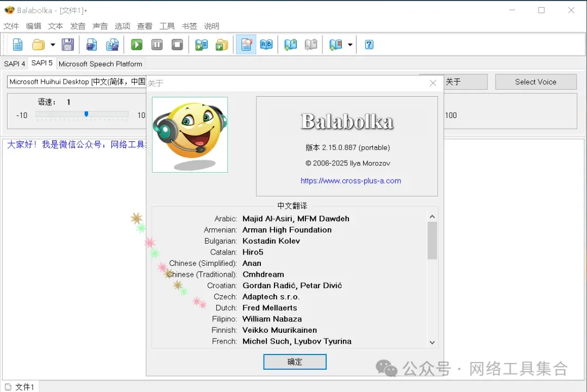Pause speech with the pause icon
This screenshot has height=392, width=587.
157,45
